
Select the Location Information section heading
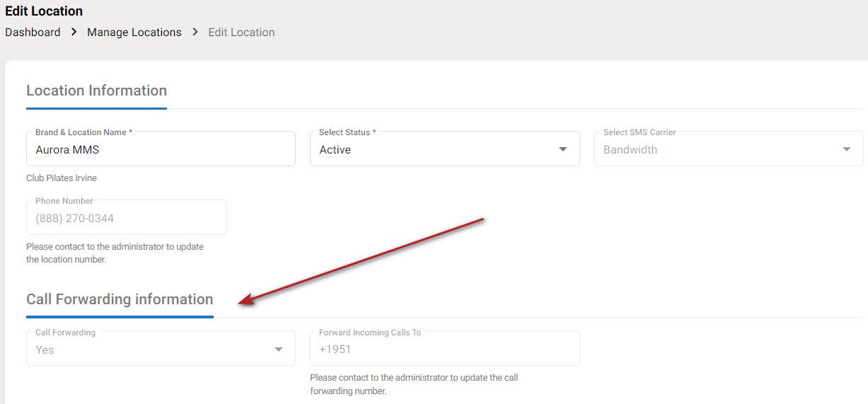96,91
